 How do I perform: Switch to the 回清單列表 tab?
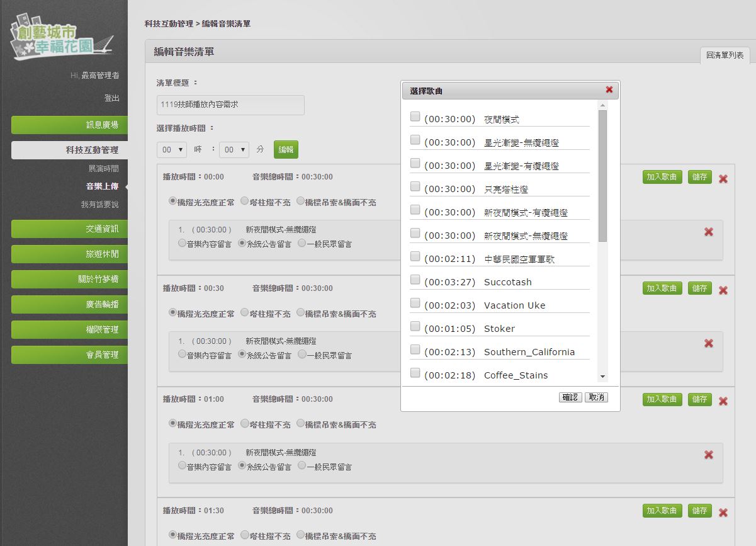(725, 55)
